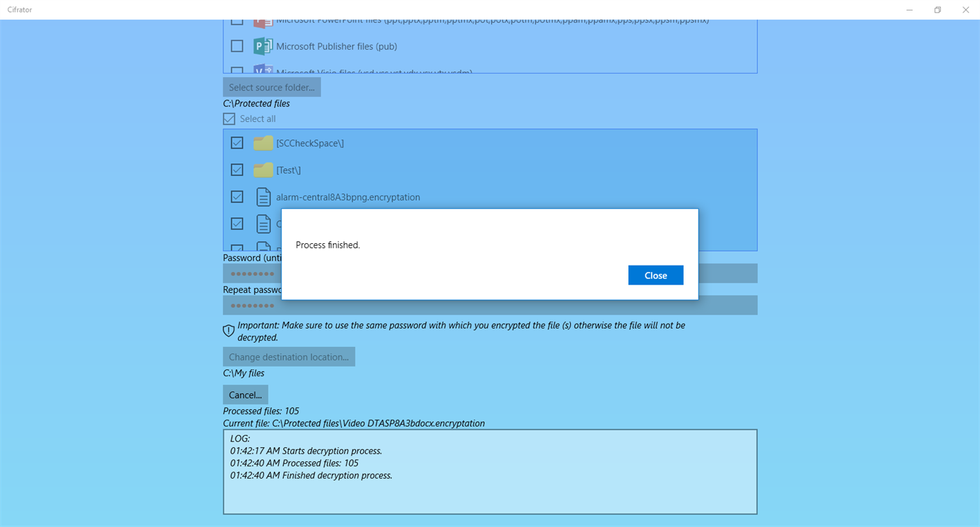980x527 pixels.
Task: Open Select source folder dialog
Action: [x=272, y=86]
